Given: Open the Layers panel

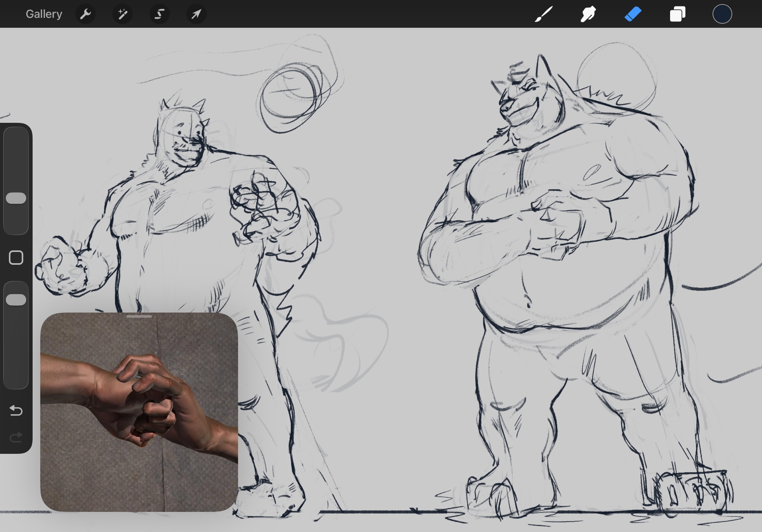Looking at the screenshot, I should point(677,14).
